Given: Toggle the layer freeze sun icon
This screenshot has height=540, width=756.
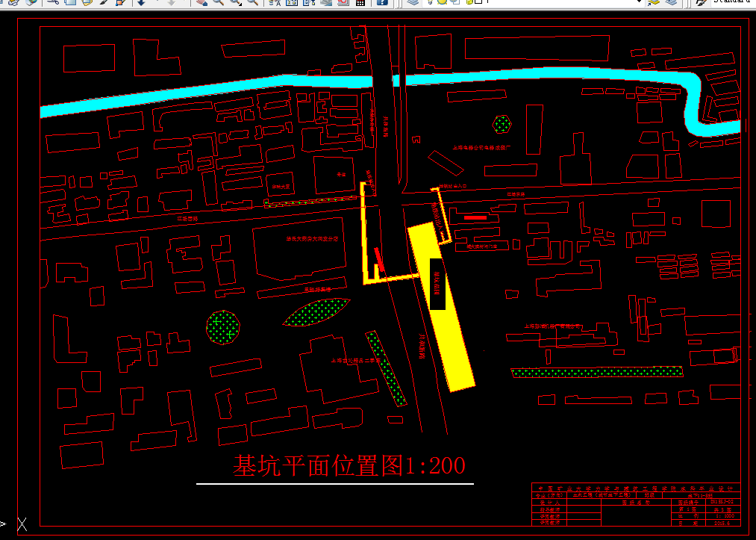Looking at the screenshot, I should point(442,2).
